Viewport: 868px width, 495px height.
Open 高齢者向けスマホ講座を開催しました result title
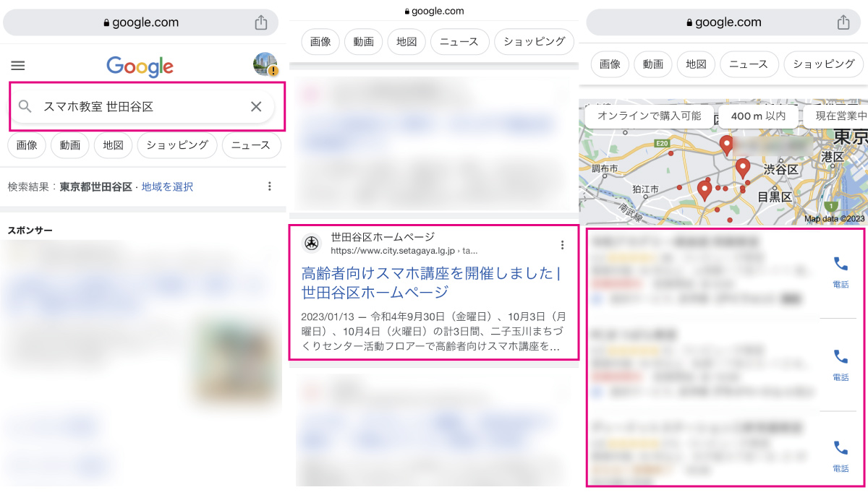430,283
